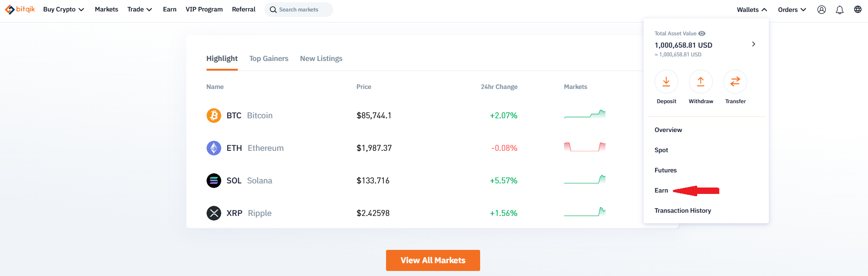Open the SOL market sparkline chart
Screen dimensions: 868x276
click(x=585, y=179)
